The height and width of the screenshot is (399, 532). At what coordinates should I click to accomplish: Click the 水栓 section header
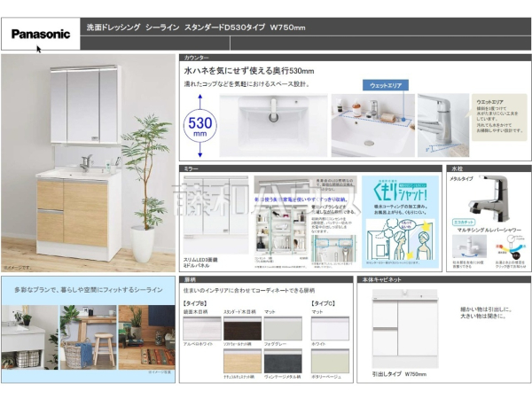489,168
